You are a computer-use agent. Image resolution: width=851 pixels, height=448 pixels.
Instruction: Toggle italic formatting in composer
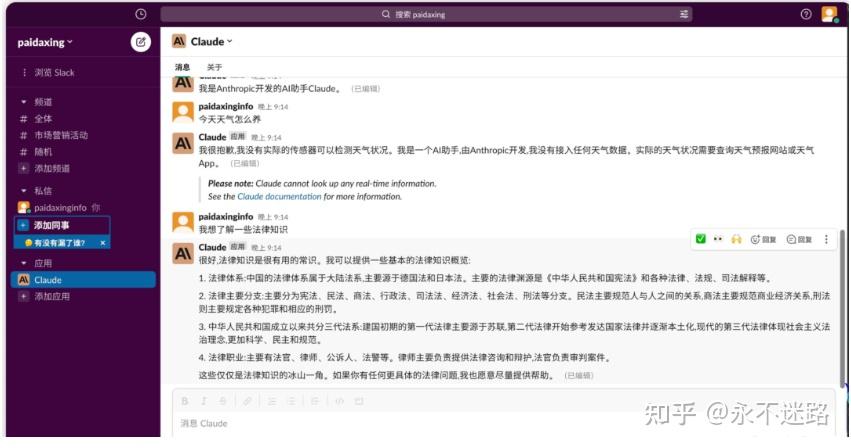pyautogui.click(x=204, y=401)
